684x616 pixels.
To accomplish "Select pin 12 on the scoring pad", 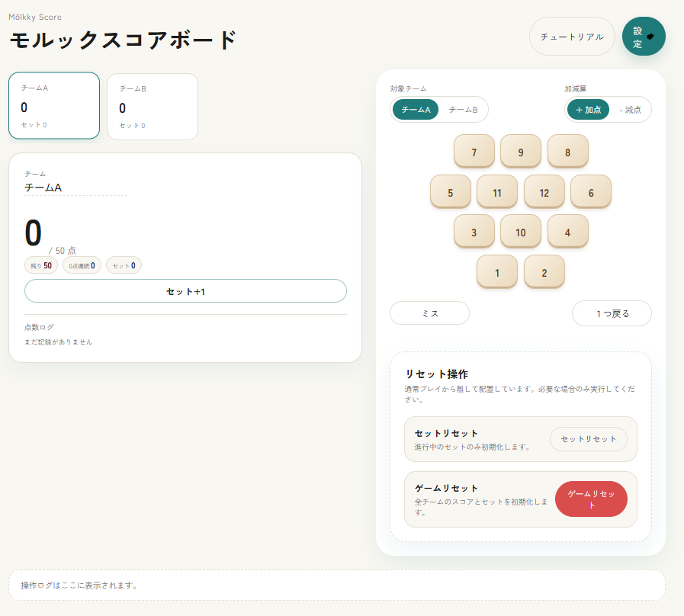I will coord(544,191).
